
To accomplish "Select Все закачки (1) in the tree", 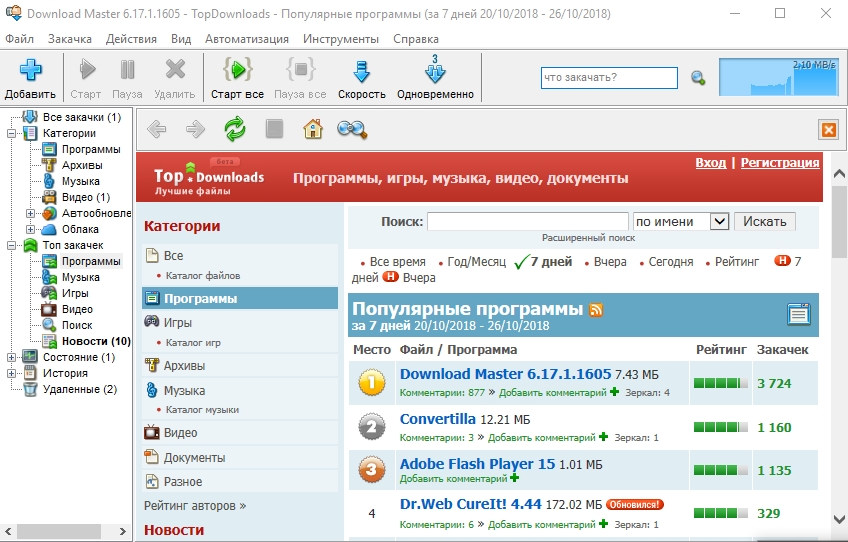I will (x=82, y=117).
